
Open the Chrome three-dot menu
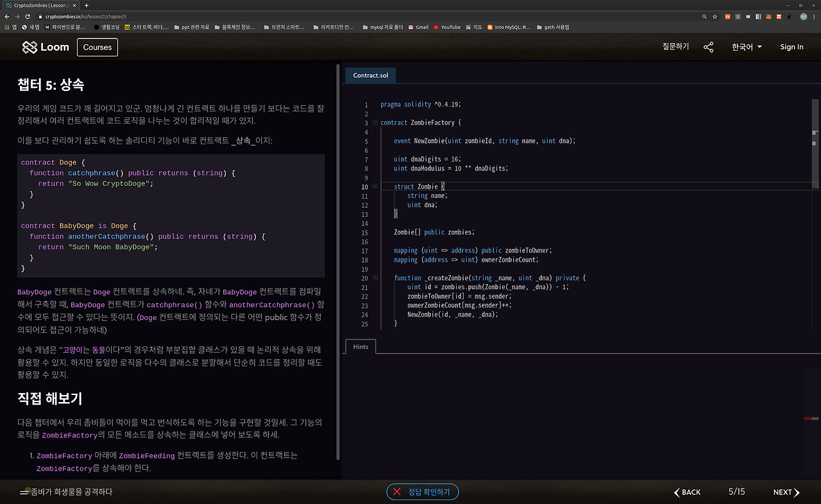[x=814, y=16]
